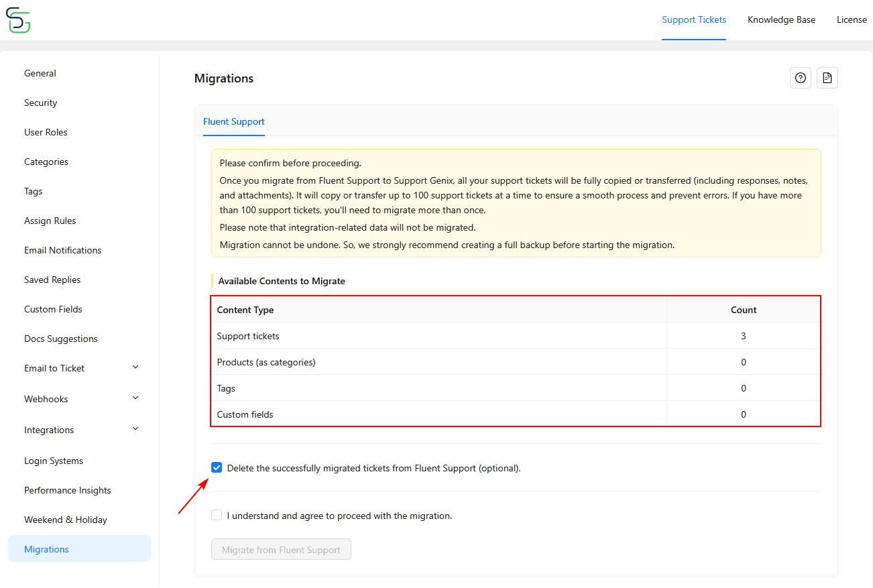Expand the Integrations submenu
The image size is (873, 588).
point(135,429)
